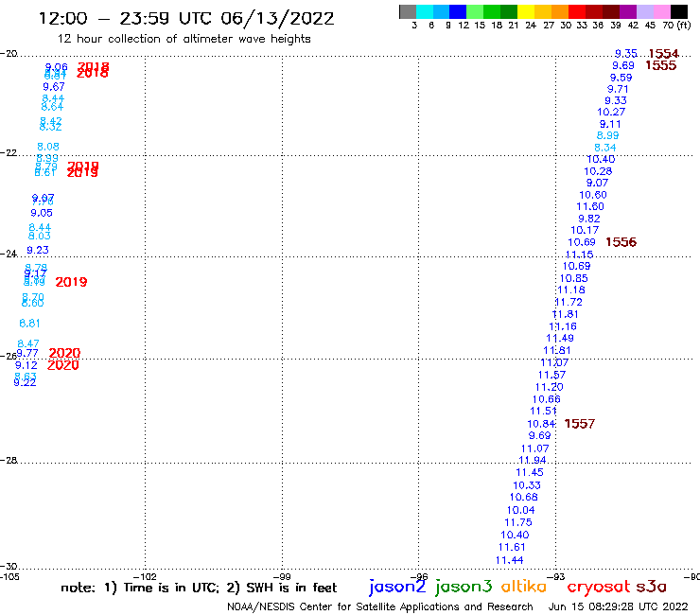The image size is (700, 615).
Task: Click the time marker 1557
Action: [580, 424]
